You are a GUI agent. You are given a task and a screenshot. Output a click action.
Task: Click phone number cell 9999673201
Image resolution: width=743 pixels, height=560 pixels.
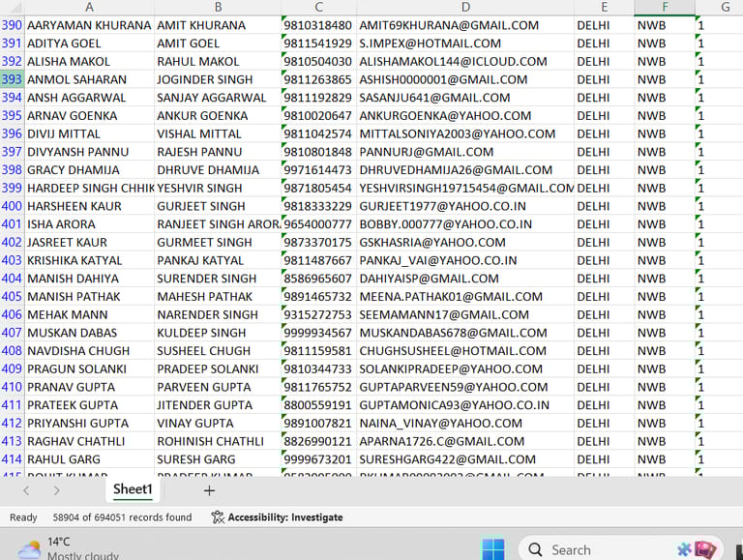coord(317,459)
